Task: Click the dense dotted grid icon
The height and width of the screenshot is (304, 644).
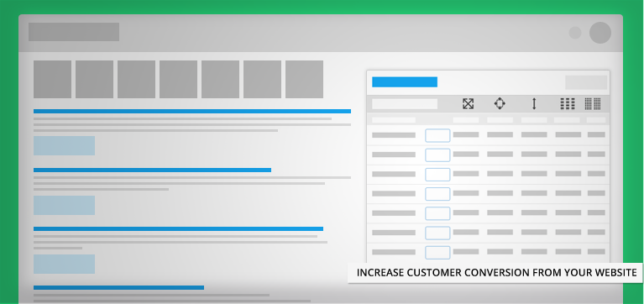Action: click(593, 103)
